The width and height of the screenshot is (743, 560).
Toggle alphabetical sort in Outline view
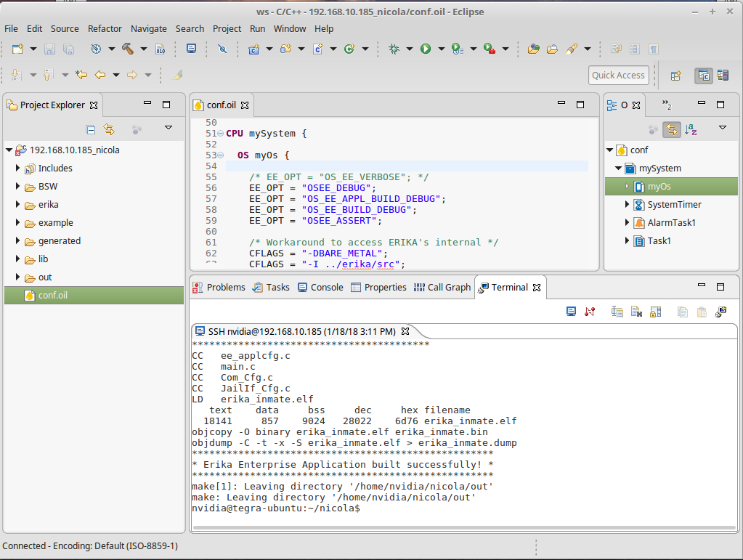coord(691,129)
